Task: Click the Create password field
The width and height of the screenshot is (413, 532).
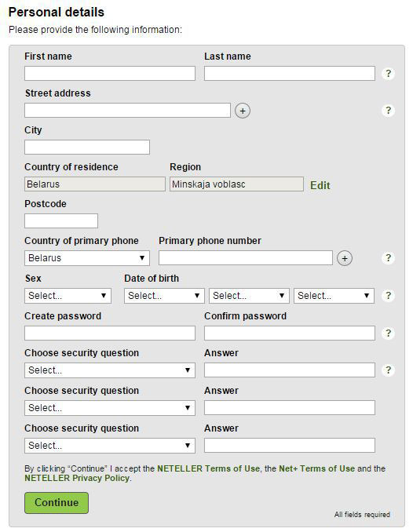Action: coord(110,333)
